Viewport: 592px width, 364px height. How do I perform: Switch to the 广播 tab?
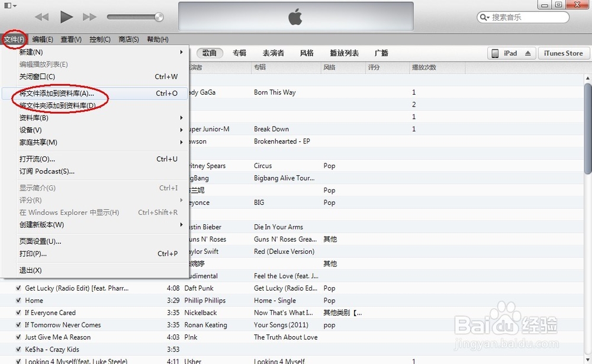tap(381, 53)
